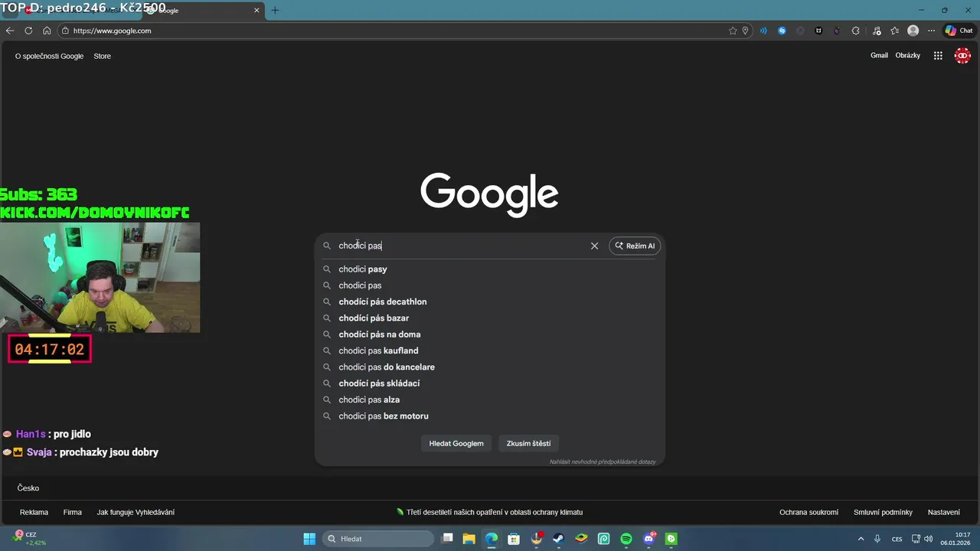The width and height of the screenshot is (980, 551).
Task: Select suggestion 'chodící pás na doma'
Action: pyautogui.click(x=490, y=334)
